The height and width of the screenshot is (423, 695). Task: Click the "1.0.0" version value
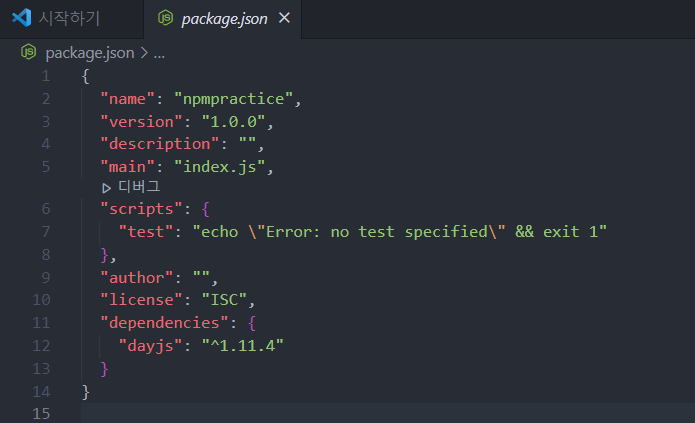click(x=233, y=121)
